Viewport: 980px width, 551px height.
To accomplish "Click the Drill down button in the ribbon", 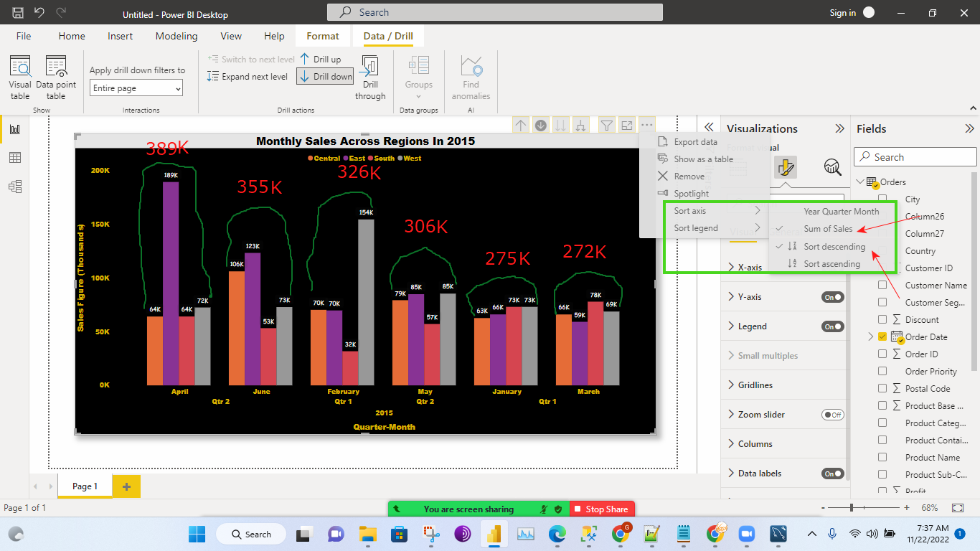I will (x=325, y=76).
